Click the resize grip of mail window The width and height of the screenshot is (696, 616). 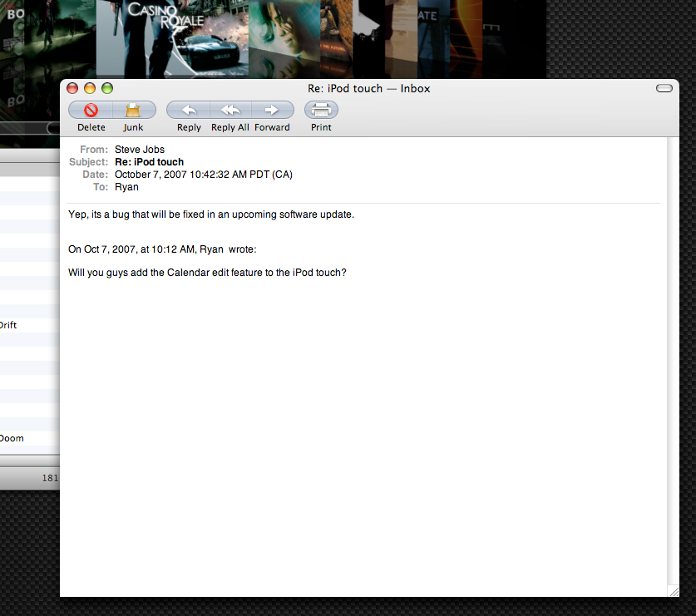tap(674, 591)
